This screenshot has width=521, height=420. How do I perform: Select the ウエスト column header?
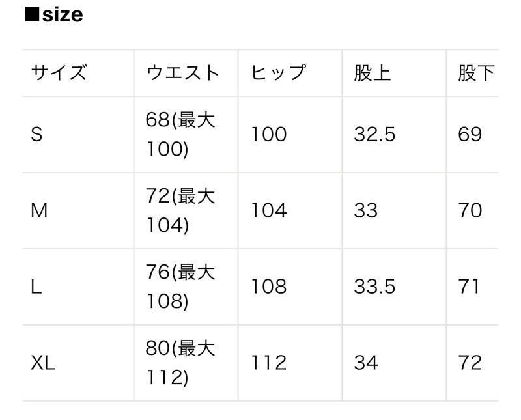click(x=182, y=73)
